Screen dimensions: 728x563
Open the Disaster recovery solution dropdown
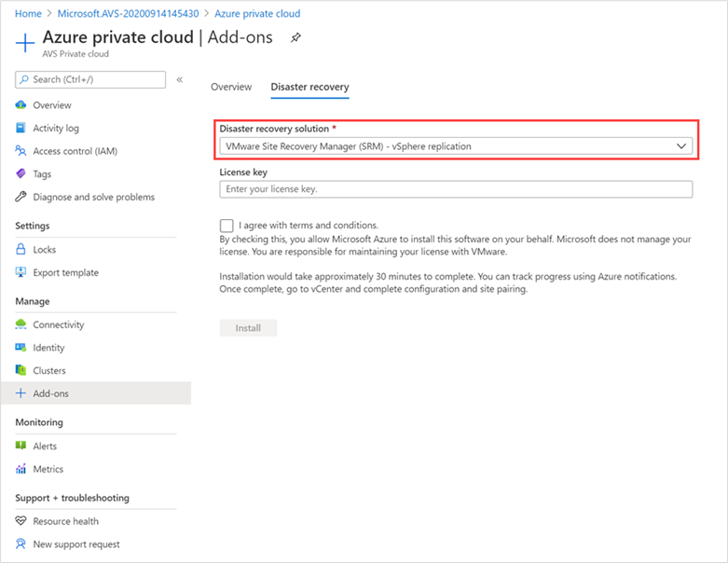click(x=456, y=146)
